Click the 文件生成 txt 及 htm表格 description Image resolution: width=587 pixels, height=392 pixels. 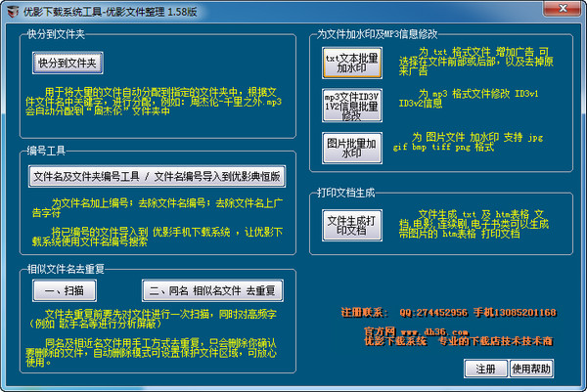click(474, 224)
